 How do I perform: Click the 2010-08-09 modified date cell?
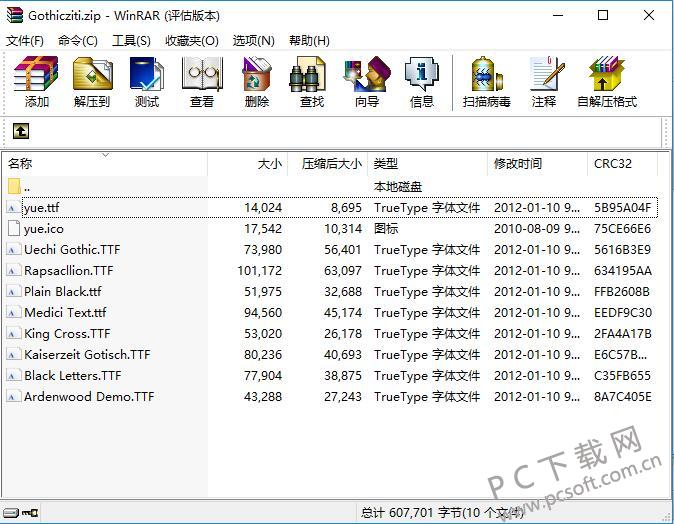click(x=537, y=229)
